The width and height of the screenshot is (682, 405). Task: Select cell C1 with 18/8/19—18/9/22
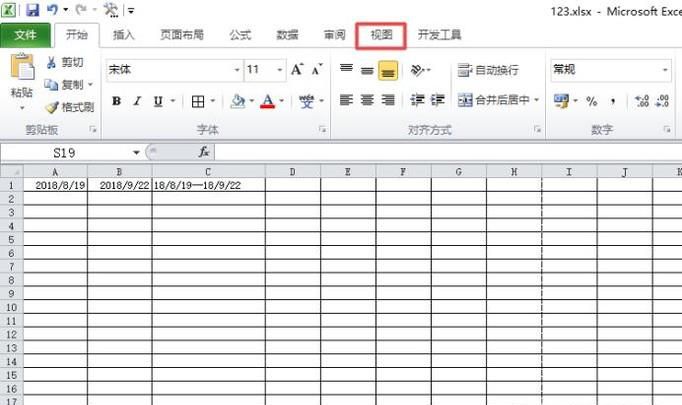tap(208, 185)
